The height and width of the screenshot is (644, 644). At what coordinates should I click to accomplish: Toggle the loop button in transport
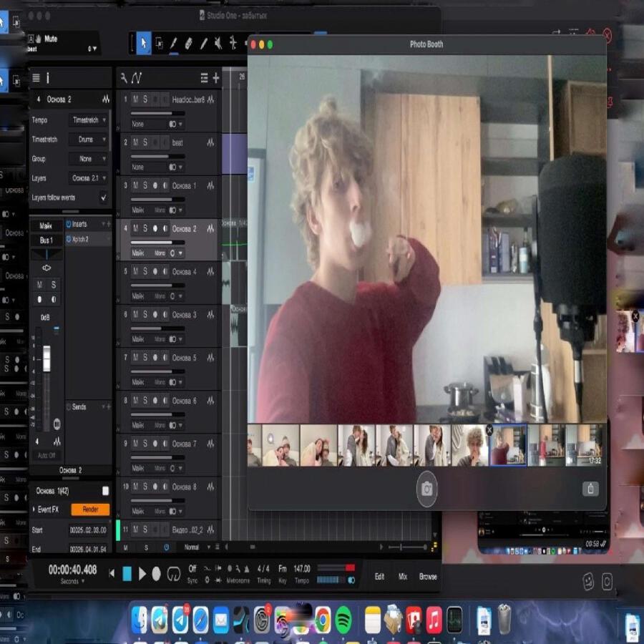[173, 574]
